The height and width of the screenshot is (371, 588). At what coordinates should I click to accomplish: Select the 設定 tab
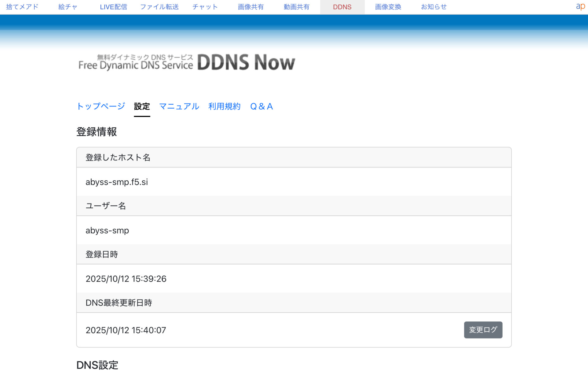pyautogui.click(x=142, y=106)
